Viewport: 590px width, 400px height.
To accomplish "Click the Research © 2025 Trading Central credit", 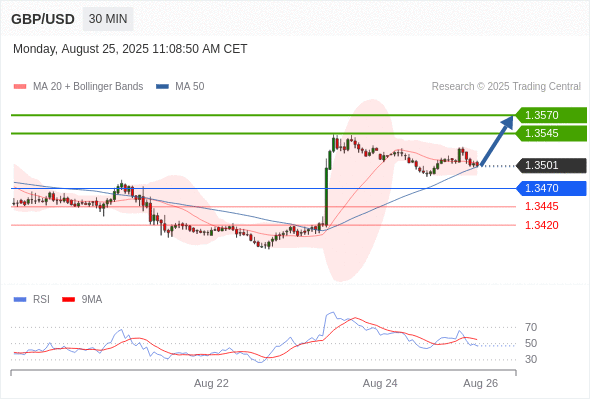I will (506, 87).
